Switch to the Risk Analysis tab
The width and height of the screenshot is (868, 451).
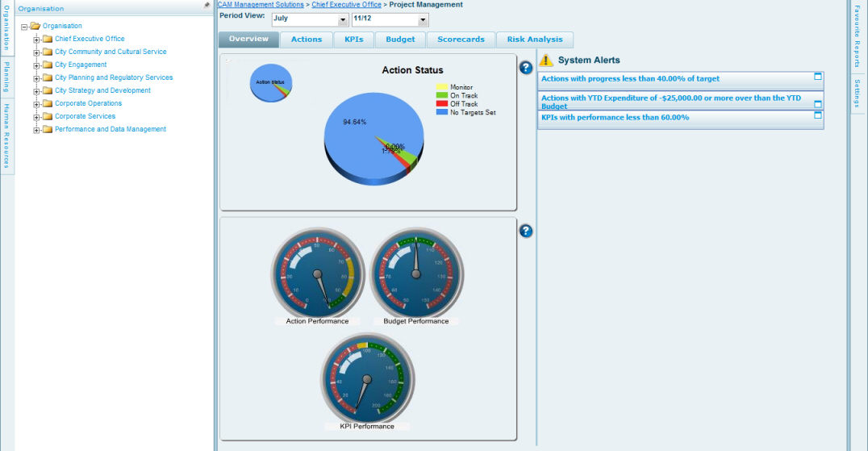pos(535,40)
